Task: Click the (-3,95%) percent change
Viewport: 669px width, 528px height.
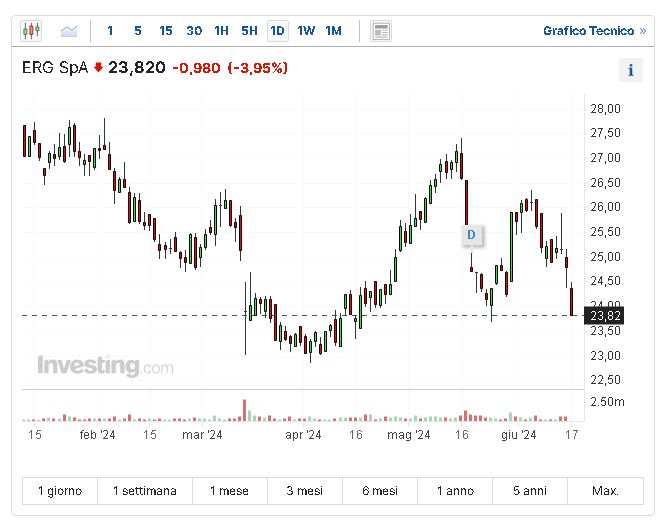Action: click(x=258, y=68)
